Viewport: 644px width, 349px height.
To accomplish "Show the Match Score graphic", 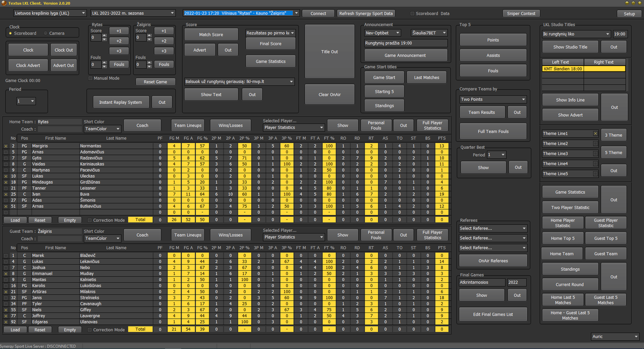I will [211, 35].
